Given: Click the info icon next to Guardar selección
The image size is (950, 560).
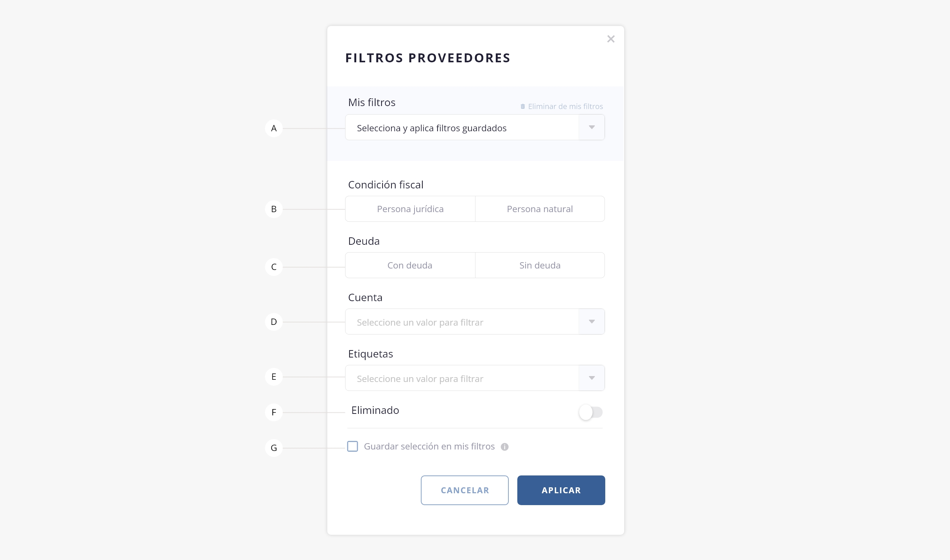Looking at the screenshot, I should (504, 447).
